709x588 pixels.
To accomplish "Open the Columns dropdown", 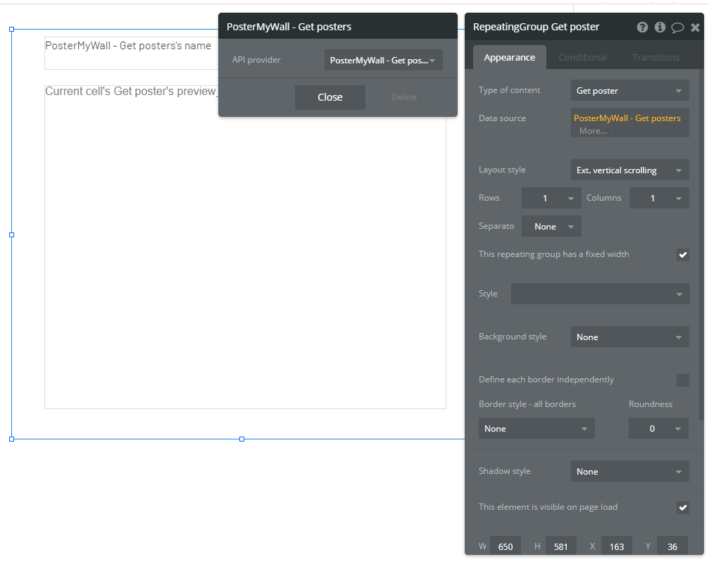I will tap(659, 198).
